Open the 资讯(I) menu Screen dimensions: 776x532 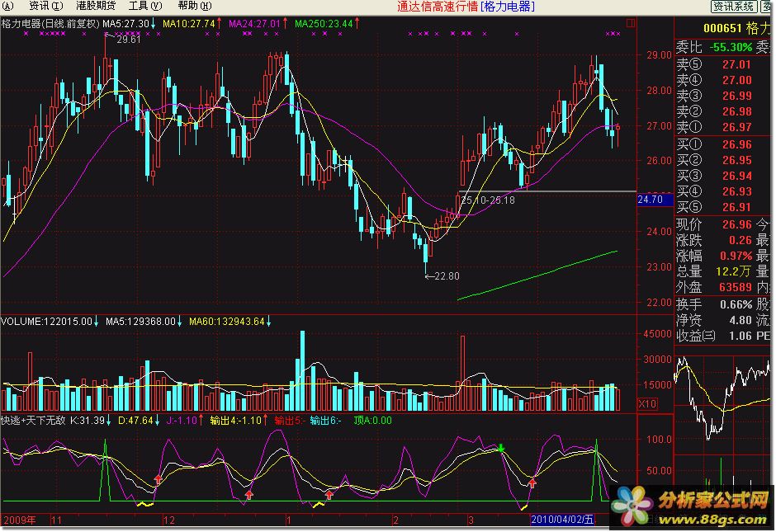(x=45, y=6)
